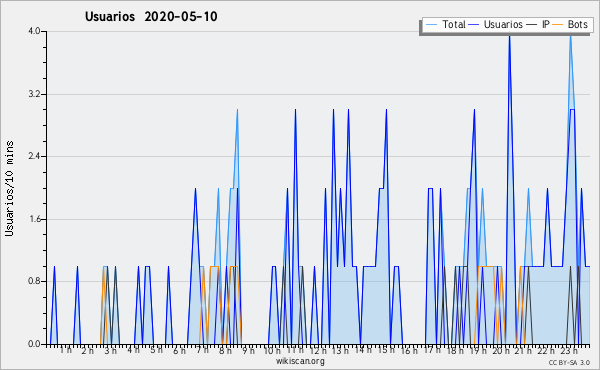This screenshot has height=370, width=600.
Task: Click the y-axis value 2.4
Action: point(34,156)
